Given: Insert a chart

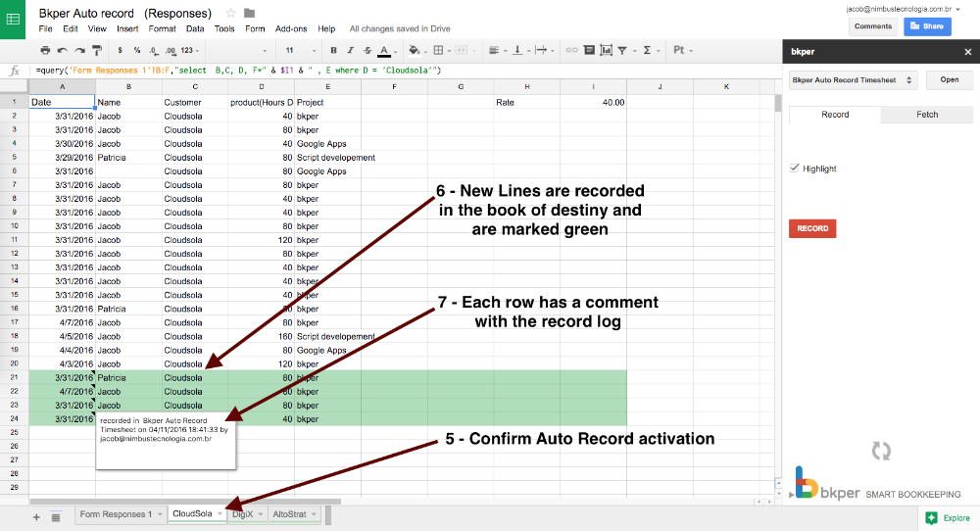Looking at the screenshot, I should (606, 50).
